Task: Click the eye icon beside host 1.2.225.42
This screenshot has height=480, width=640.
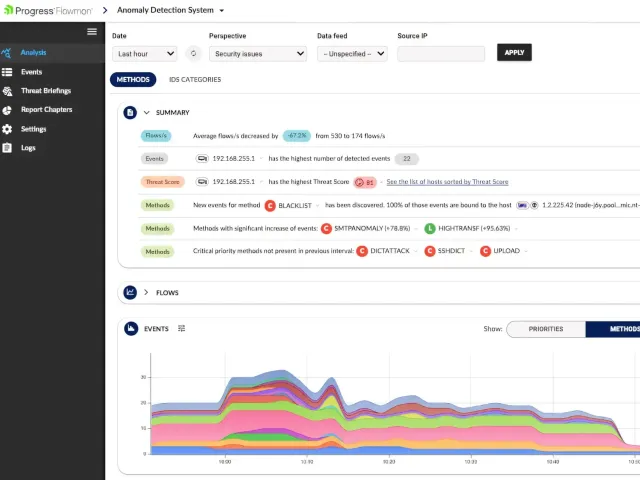Action: point(534,205)
